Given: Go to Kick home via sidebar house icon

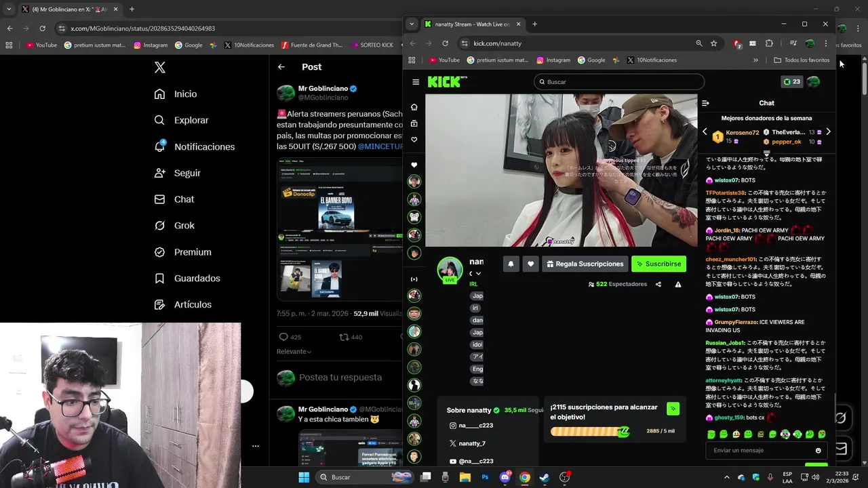Looking at the screenshot, I should point(414,107).
